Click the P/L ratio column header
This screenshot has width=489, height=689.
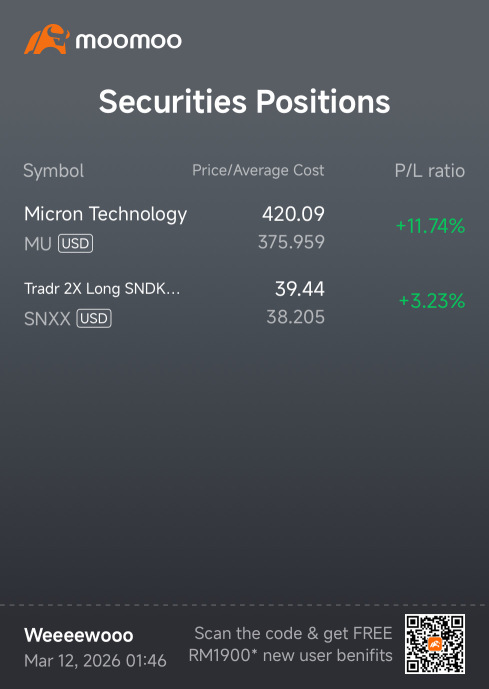(x=430, y=171)
